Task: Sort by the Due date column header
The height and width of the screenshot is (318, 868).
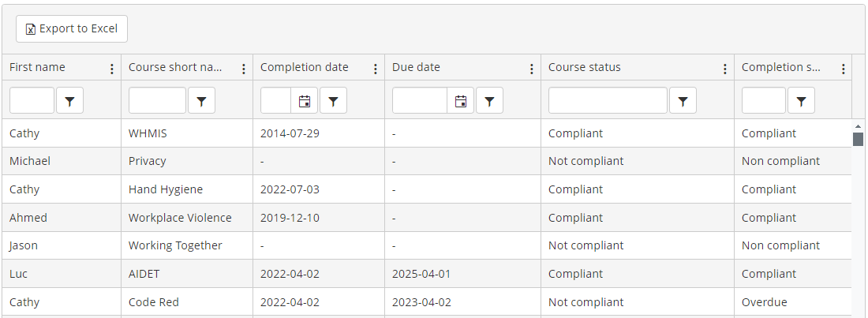Action: 416,67
